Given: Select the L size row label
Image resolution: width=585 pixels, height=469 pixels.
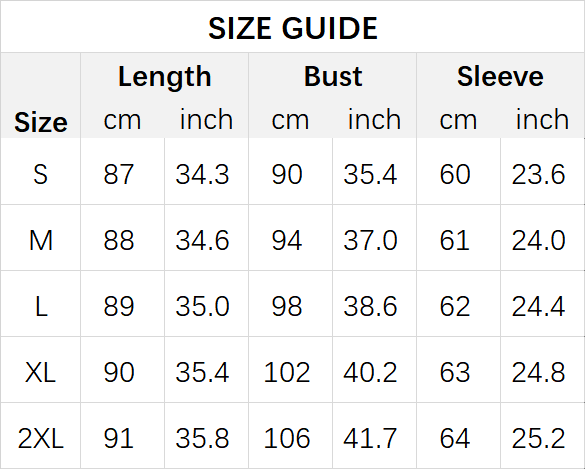Looking at the screenshot, I should 41,306.
